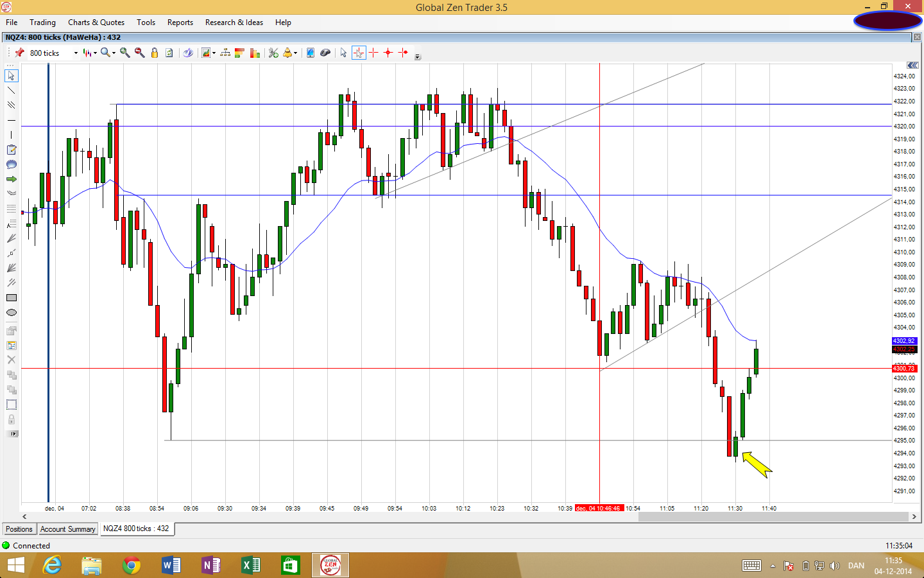Select the parallel lines channel tool
The image size is (924, 578).
coord(12,105)
